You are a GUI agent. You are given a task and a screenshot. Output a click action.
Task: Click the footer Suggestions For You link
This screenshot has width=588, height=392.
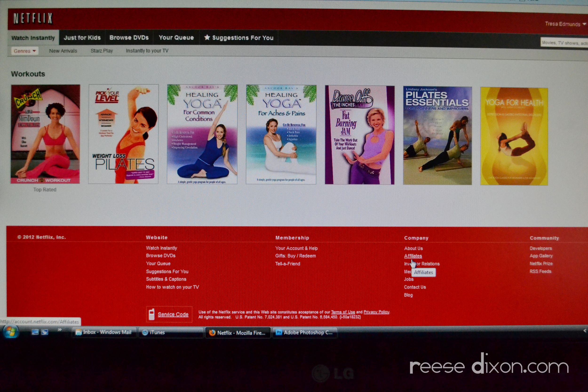click(167, 272)
